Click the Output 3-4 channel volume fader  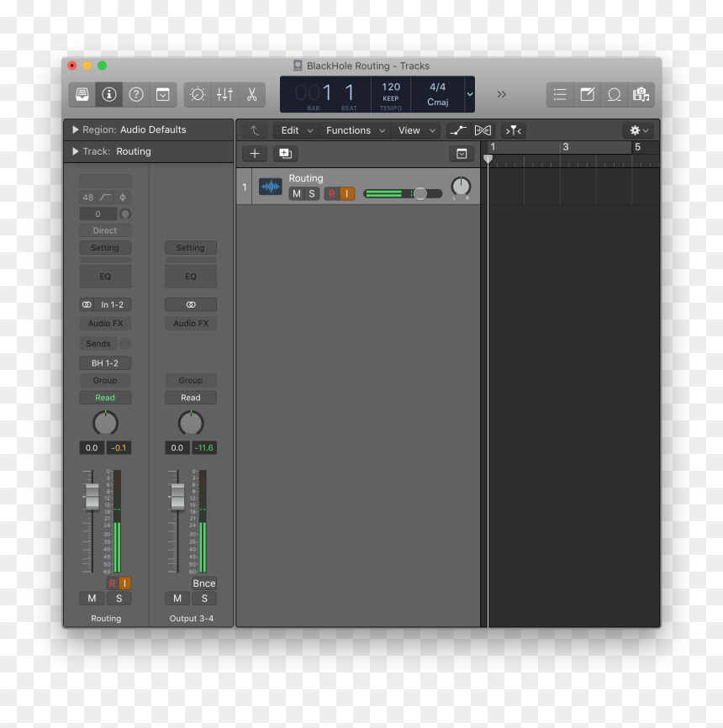coord(177,496)
